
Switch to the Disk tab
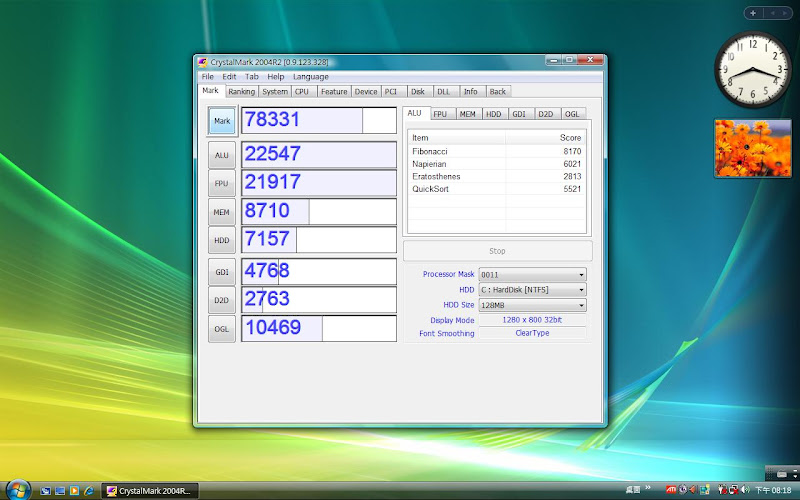pos(418,92)
